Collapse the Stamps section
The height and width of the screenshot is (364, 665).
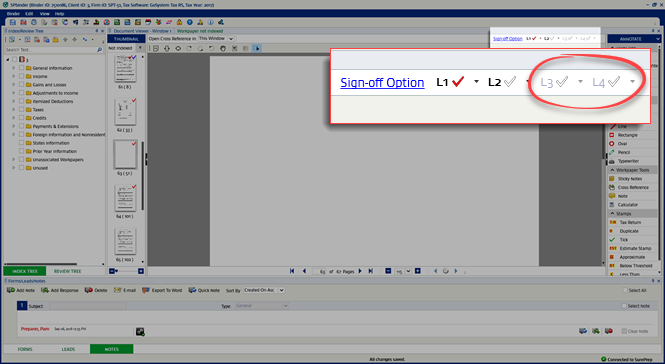pyautogui.click(x=612, y=213)
